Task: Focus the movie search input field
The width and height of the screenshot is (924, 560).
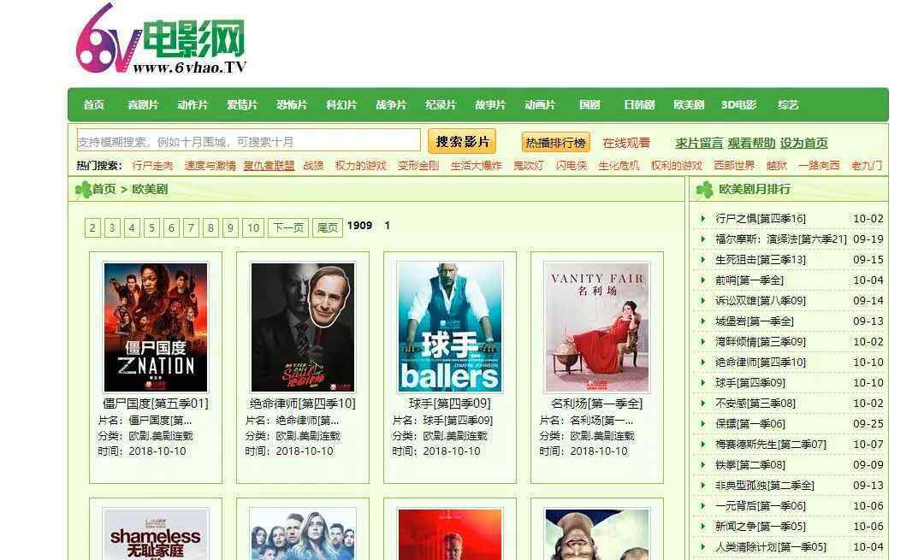Action: pos(248,141)
